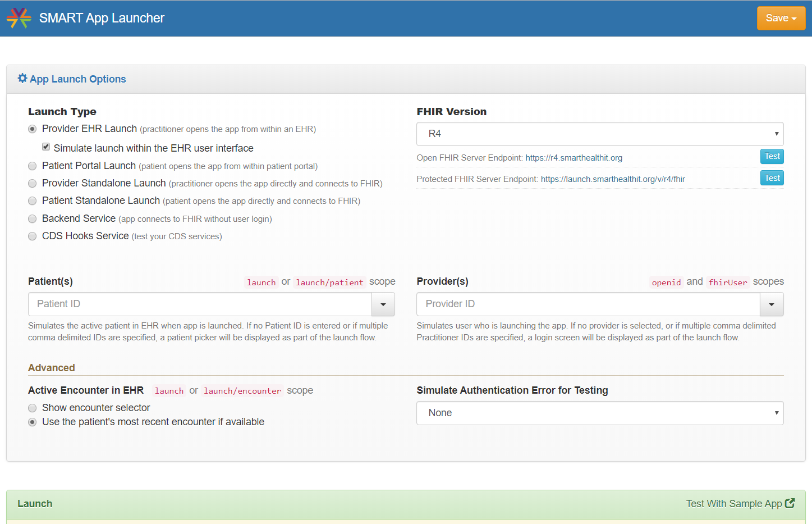Select Provider EHR Launch radio button
Image resolution: width=812 pixels, height=524 pixels.
click(33, 129)
